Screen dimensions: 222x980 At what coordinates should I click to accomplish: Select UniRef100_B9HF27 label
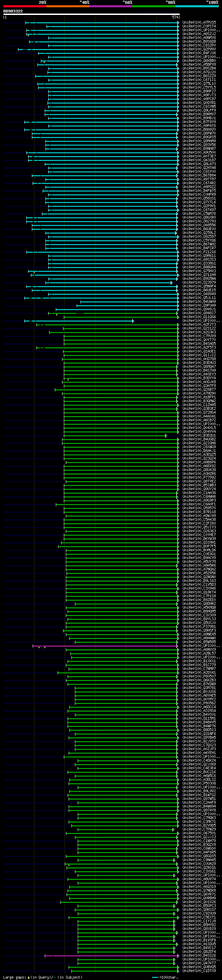pos(199,91)
